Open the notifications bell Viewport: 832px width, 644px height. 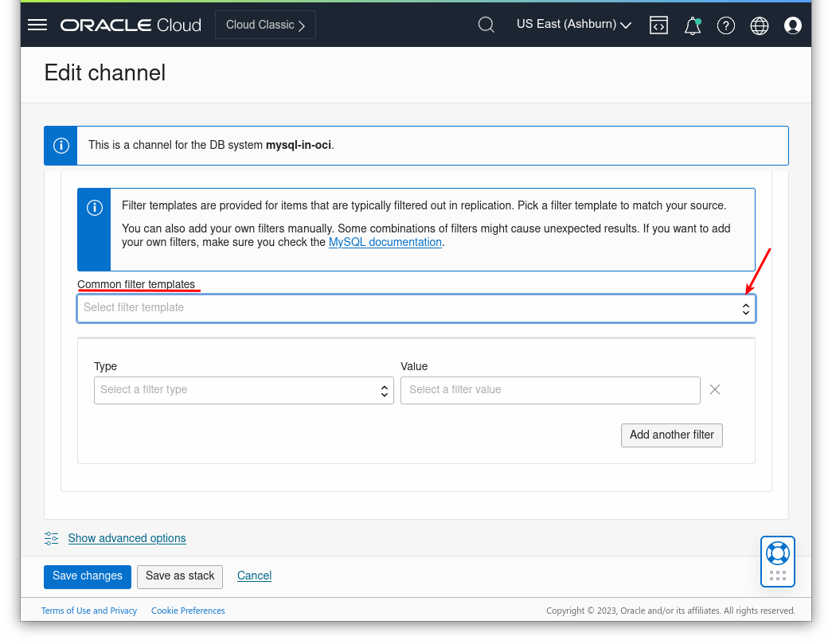point(692,25)
